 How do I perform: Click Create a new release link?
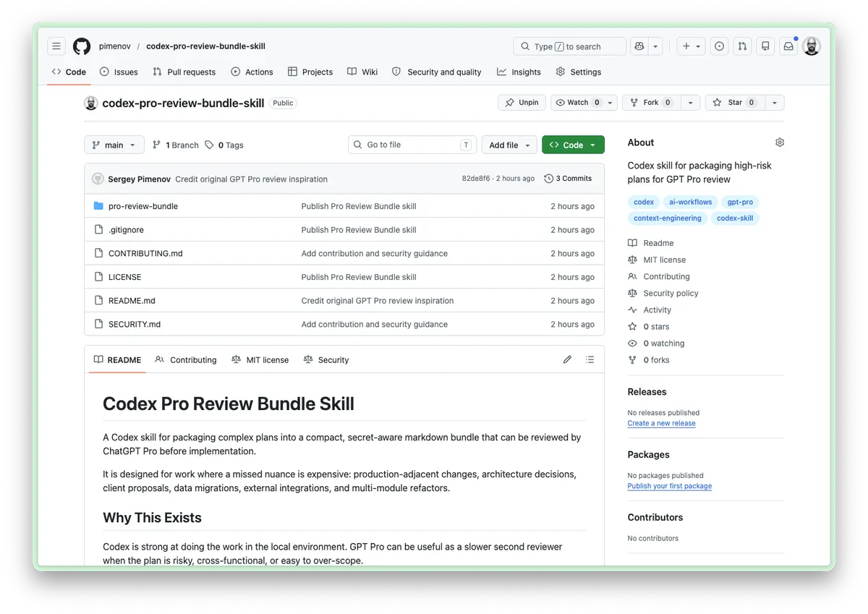(x=662, y=423)
